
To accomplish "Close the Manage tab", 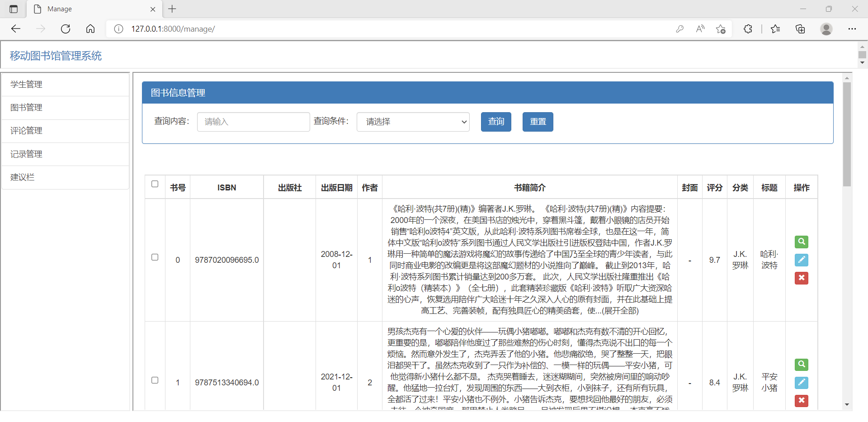I will pyautogui.click(x=153, y=9).
